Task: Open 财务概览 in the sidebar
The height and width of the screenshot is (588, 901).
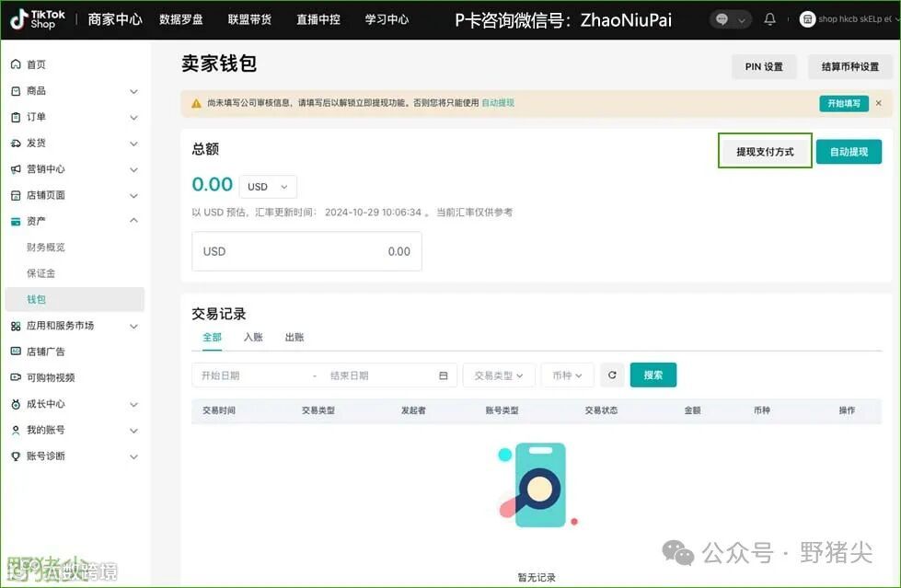Action: click(x=45, y=248)
